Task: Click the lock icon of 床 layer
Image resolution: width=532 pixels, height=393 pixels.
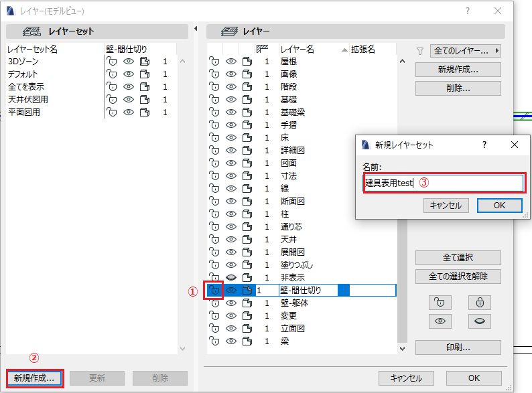Action: click(214, 138)
